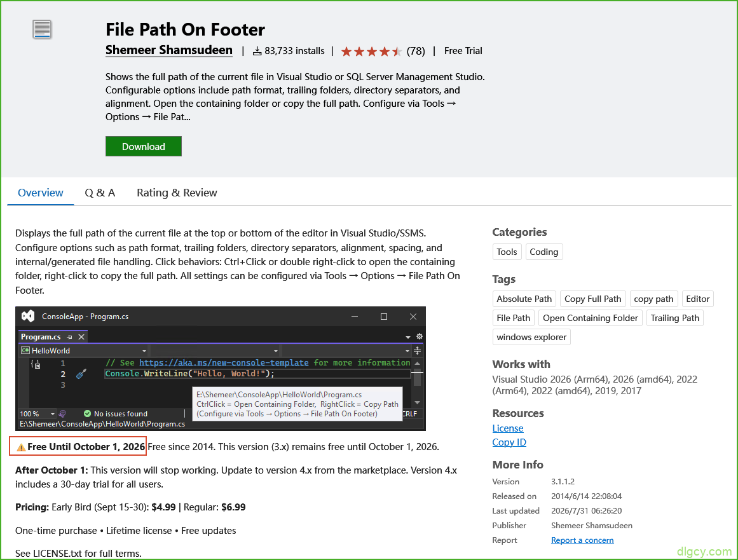Click the C# icon next to HelloWorld

[x=25, y=351]
